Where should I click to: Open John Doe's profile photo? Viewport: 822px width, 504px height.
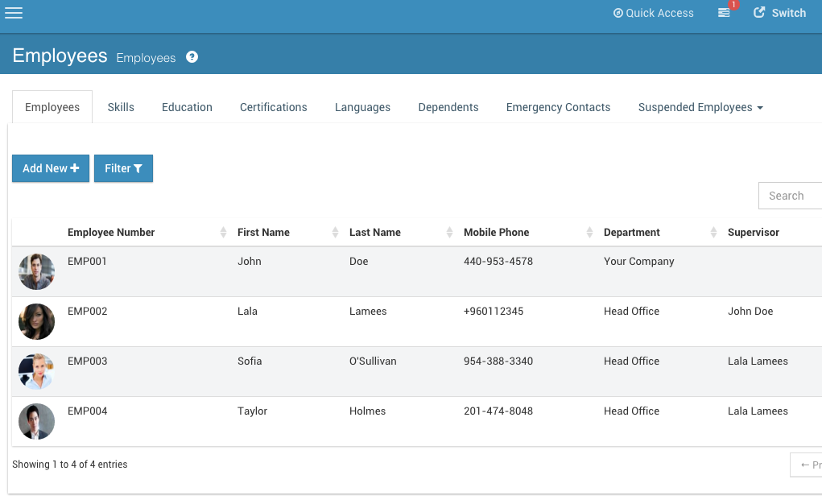[x=36, y=271]
